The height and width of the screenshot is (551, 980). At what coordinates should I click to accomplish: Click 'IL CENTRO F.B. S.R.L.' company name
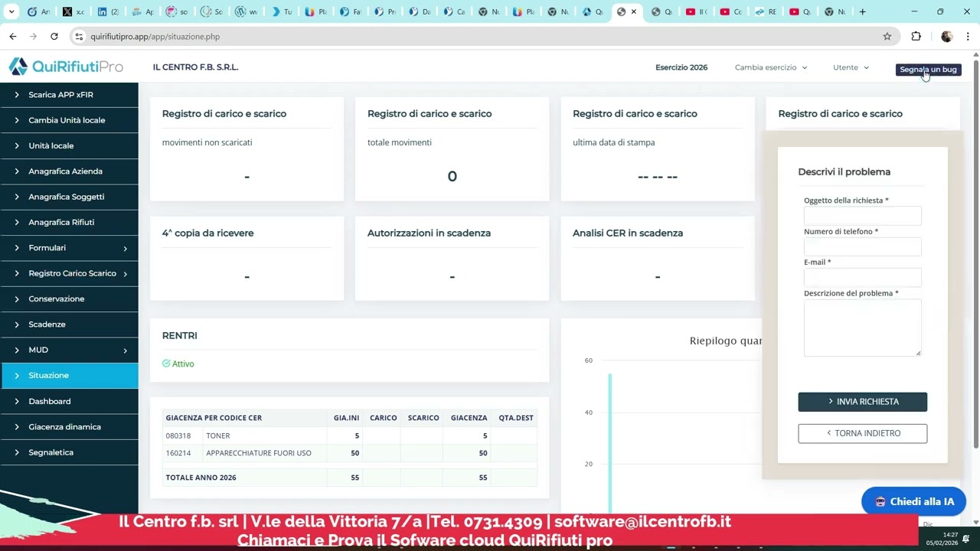point(195,67)
